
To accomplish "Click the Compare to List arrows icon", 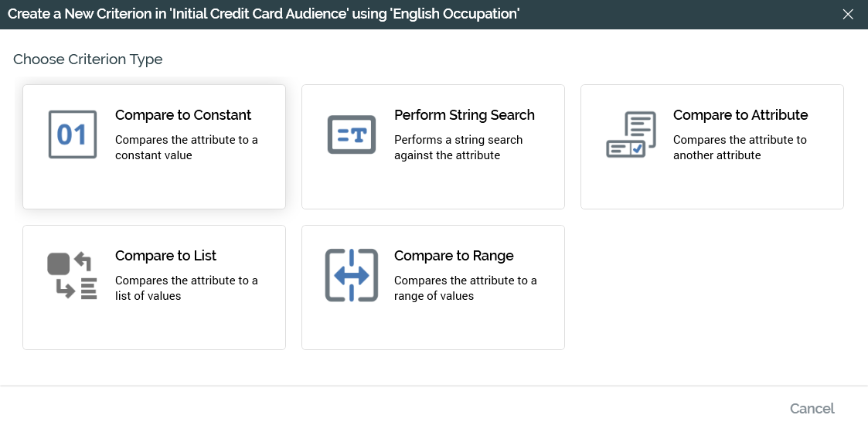I will [73, 276].
